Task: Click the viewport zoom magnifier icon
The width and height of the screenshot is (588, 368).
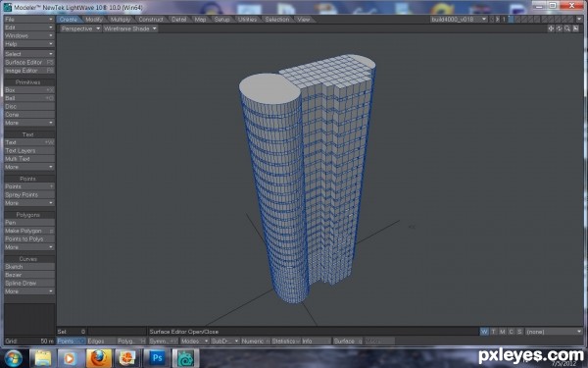Action: pos(567,28)
